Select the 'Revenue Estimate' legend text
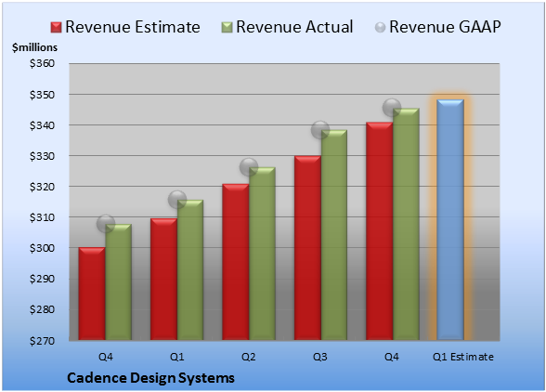Image resolution: width=546 pixels, height=392 pixels. (133, 27)
